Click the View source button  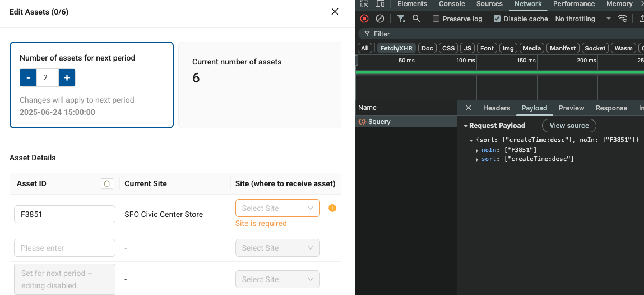coord(569,126)
